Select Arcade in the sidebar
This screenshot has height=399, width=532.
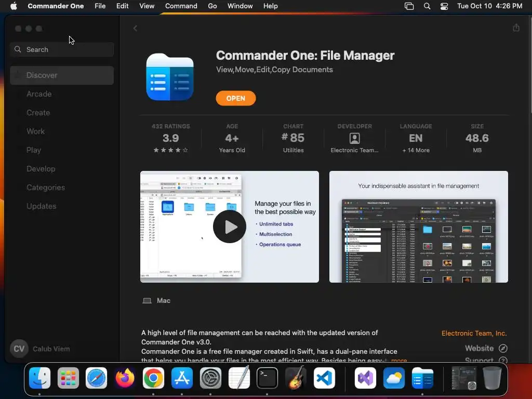[62, 94]
